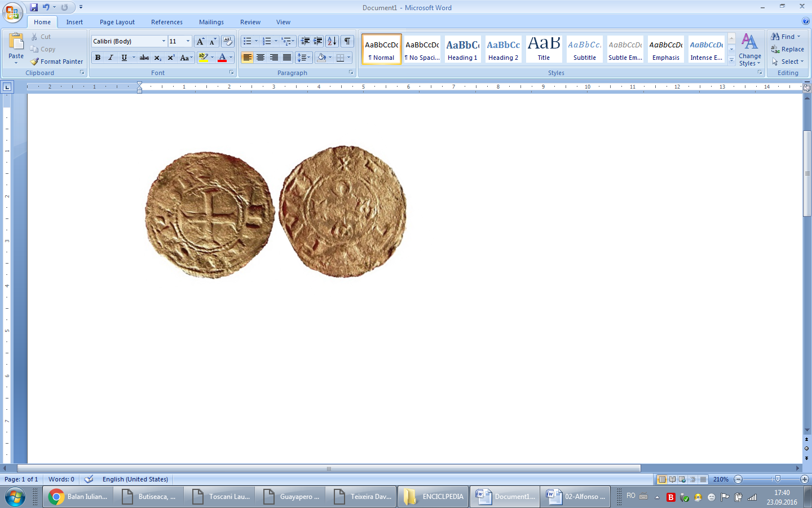Expand the font size dropdown
Image resolution: width=812 pixels, height=508 pixels.
pos(188,41)
